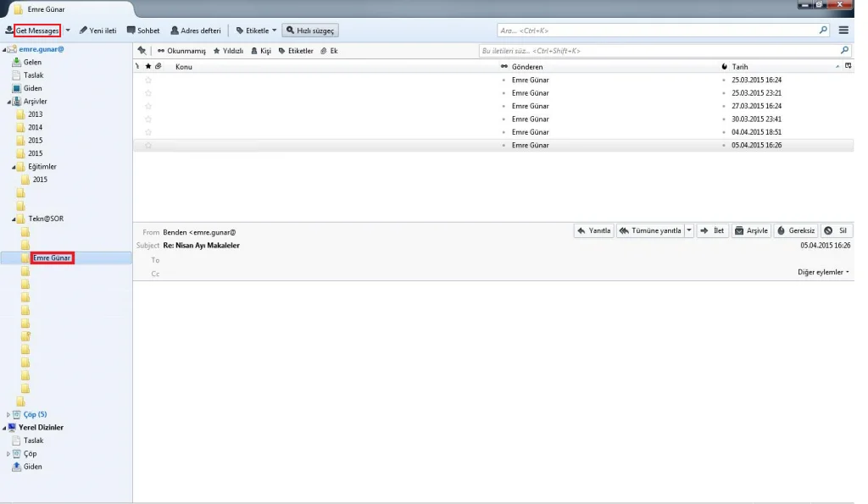Click the Ara global search field

[657, 30]
